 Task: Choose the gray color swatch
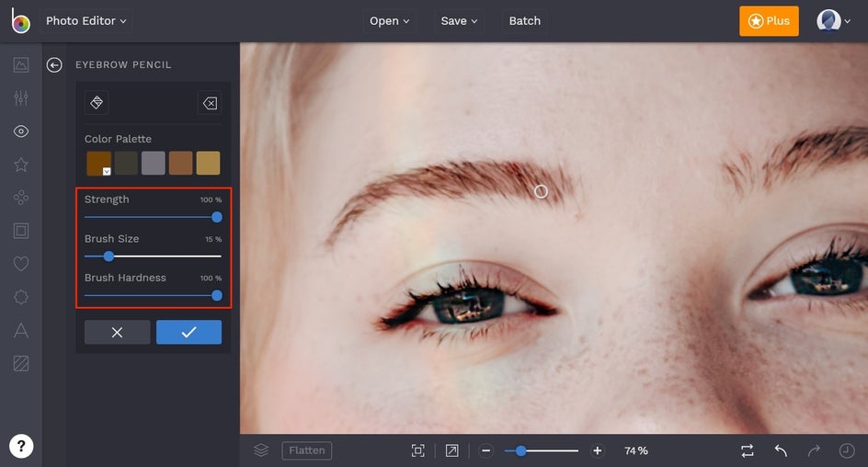pos(153,164)
